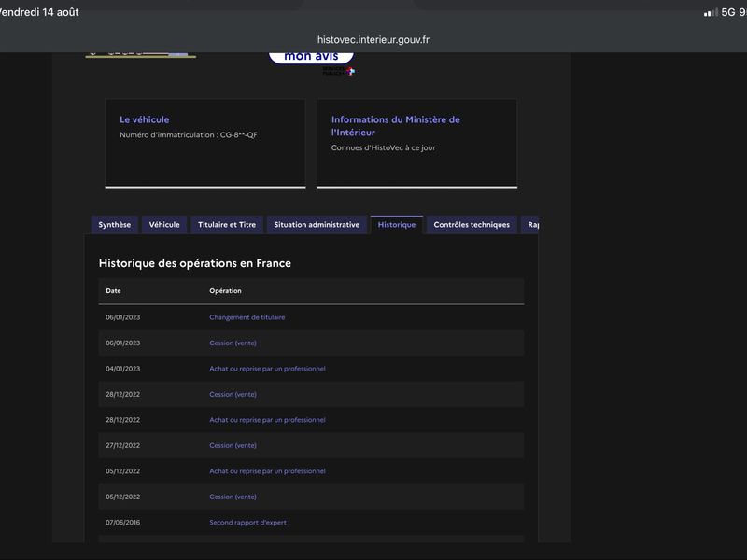Tap the mon avis button

(x=311, y=56)
